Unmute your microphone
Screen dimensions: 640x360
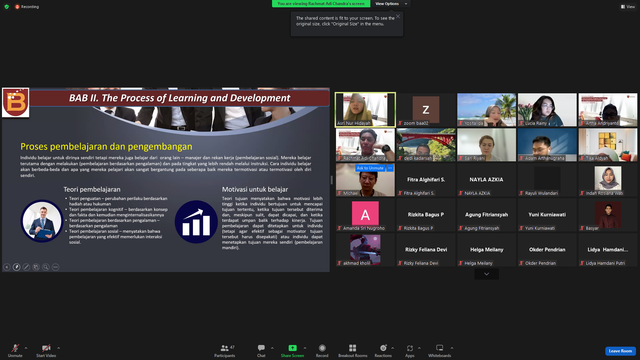tap(15, 350)
